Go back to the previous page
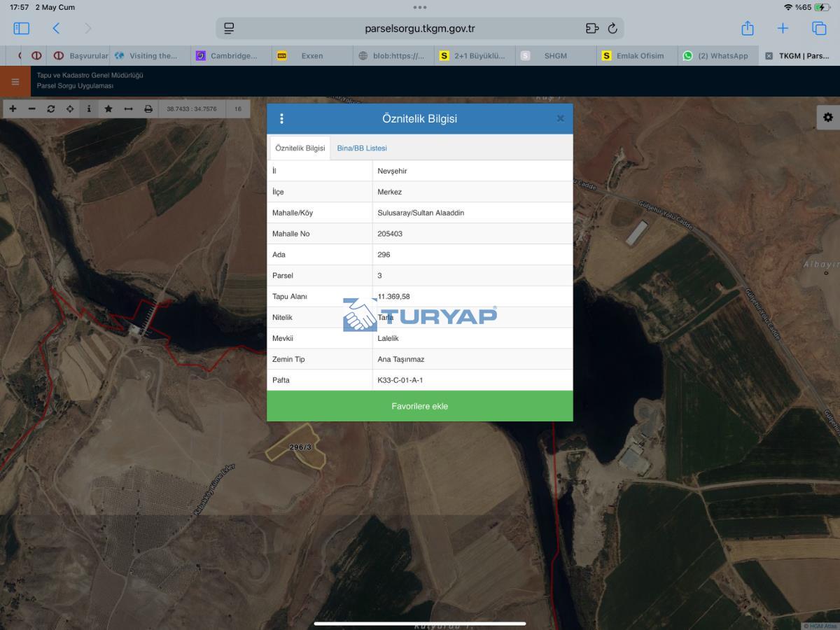840x630 pixels. point(56,29)
